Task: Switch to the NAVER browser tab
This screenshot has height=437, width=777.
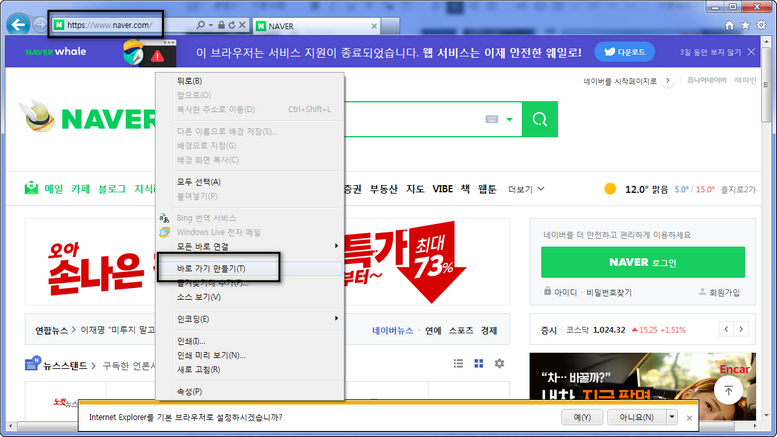Action: point(317,26)
